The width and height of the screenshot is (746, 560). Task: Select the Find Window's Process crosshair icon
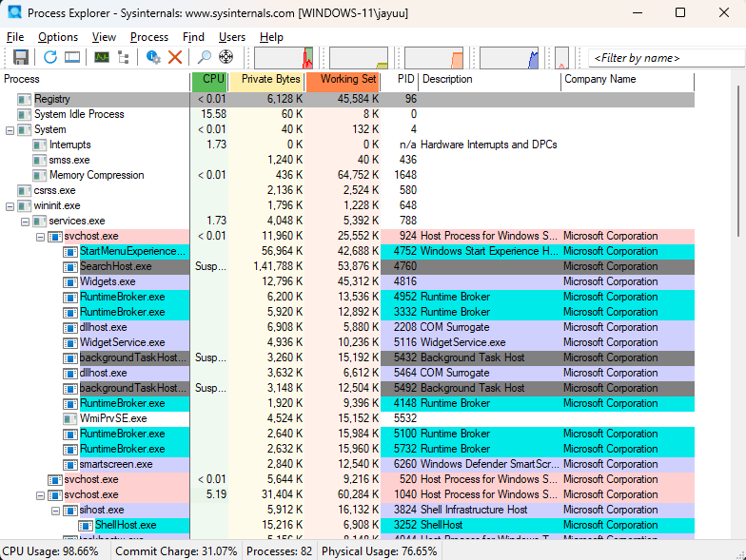coord(226,57)
